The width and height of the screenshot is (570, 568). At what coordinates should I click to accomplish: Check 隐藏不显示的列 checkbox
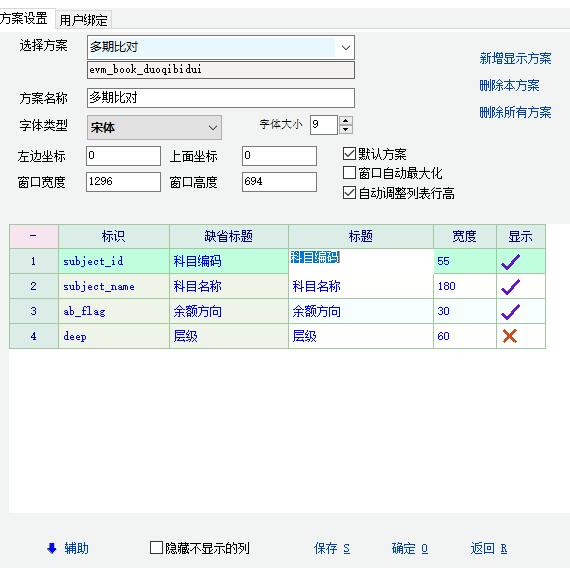point(156,548)
